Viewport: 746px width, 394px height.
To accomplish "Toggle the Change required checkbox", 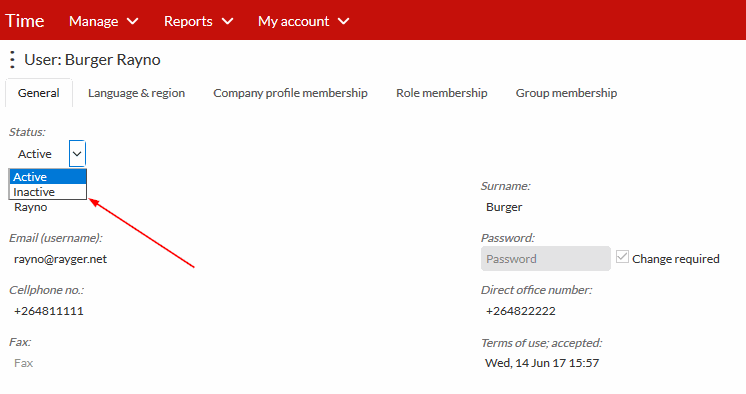I will click(x=622, y=257).
